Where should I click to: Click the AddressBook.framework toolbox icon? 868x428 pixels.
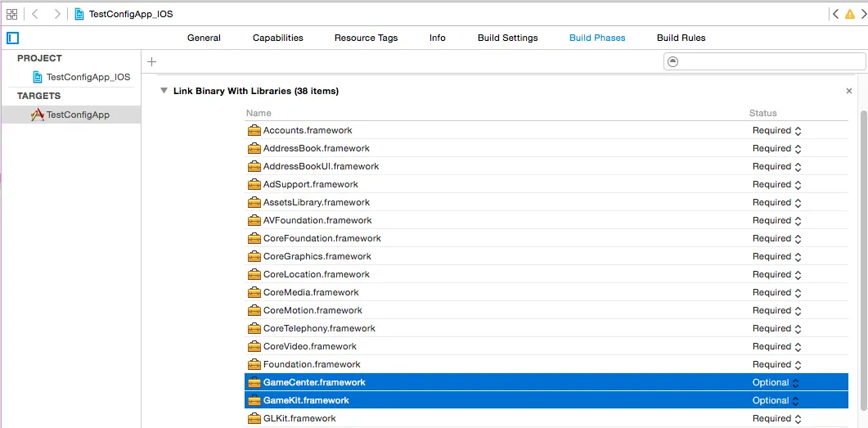pyautogui.click(x=254, y=148)
